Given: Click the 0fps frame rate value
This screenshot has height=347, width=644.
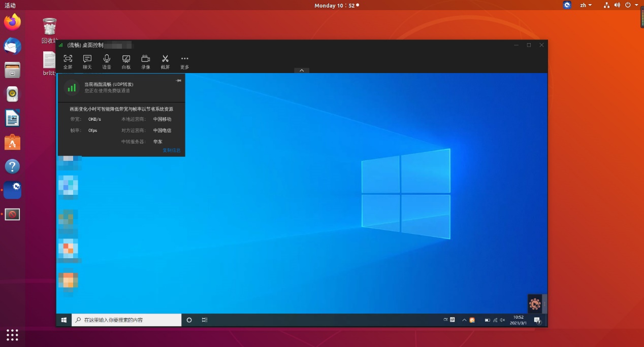Looking at the screenshot, I should coord(92,130).
